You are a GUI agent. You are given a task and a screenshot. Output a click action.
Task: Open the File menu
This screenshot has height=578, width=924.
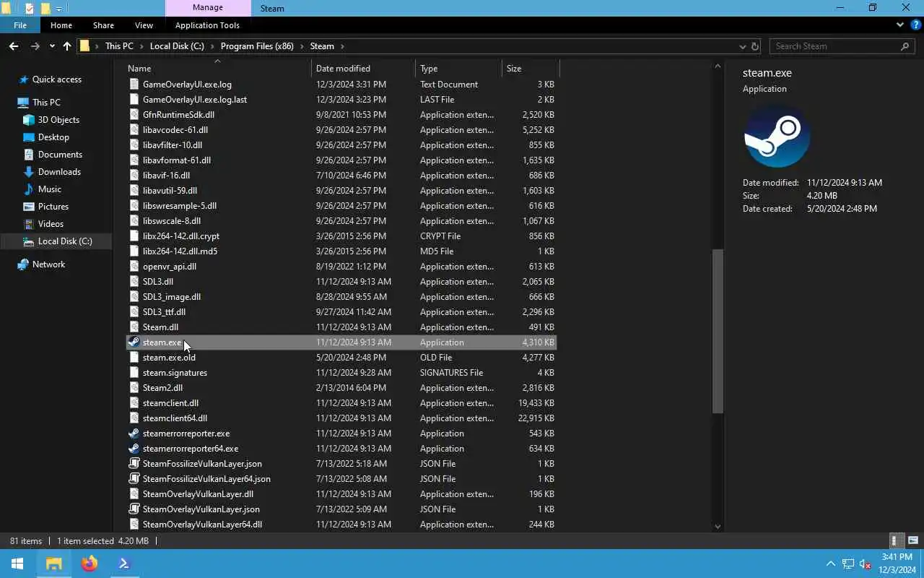pyautogui.click(x=20, y=25)
